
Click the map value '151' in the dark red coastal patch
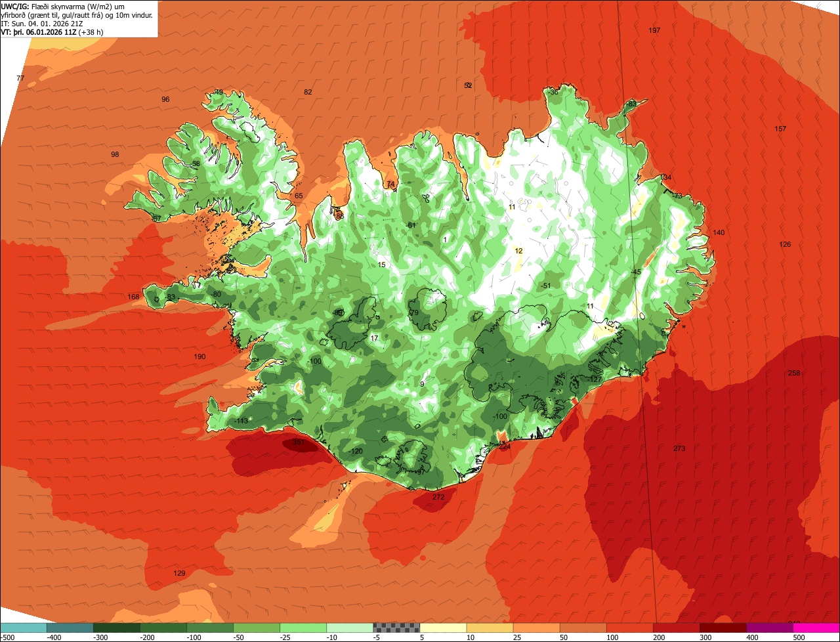[298, 442]
